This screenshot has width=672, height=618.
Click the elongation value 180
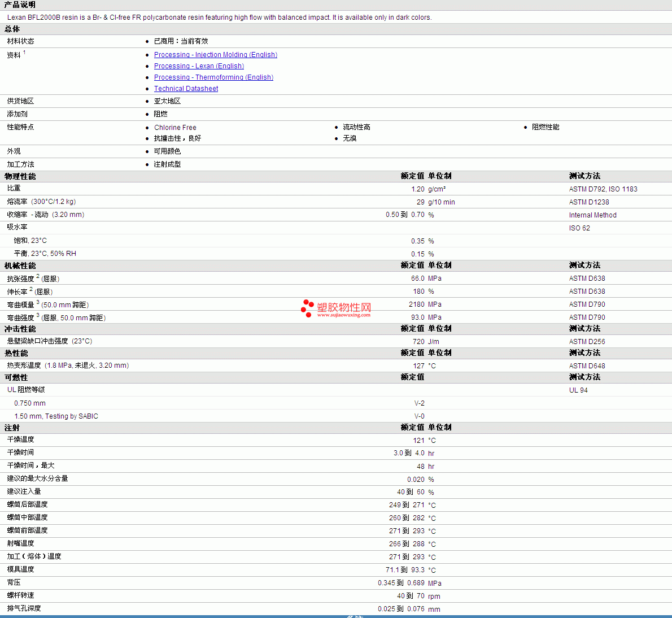click(418, 291)
